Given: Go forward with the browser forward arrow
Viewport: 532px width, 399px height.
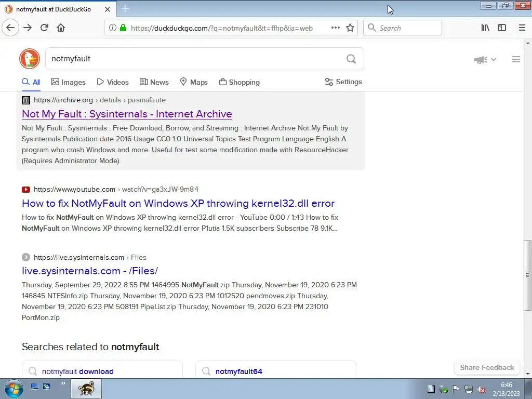Looking at the screenshot, I should click(x=28, y=28).
